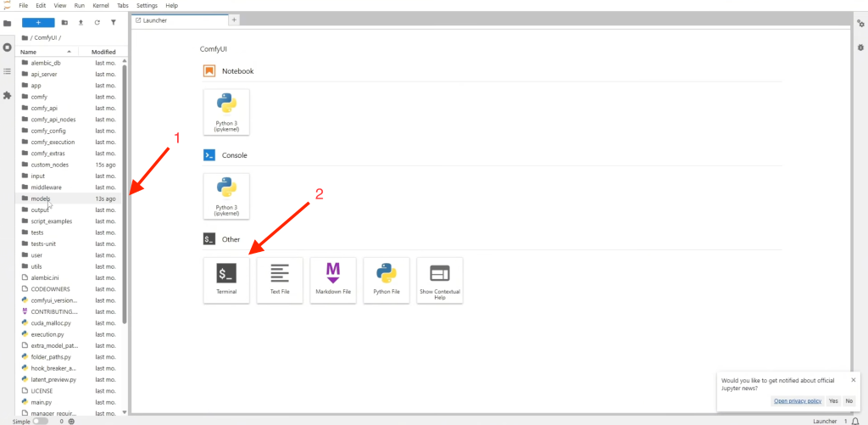Create a new Text File
This screenshot has height=425, width=868.
tap(280, 281)
